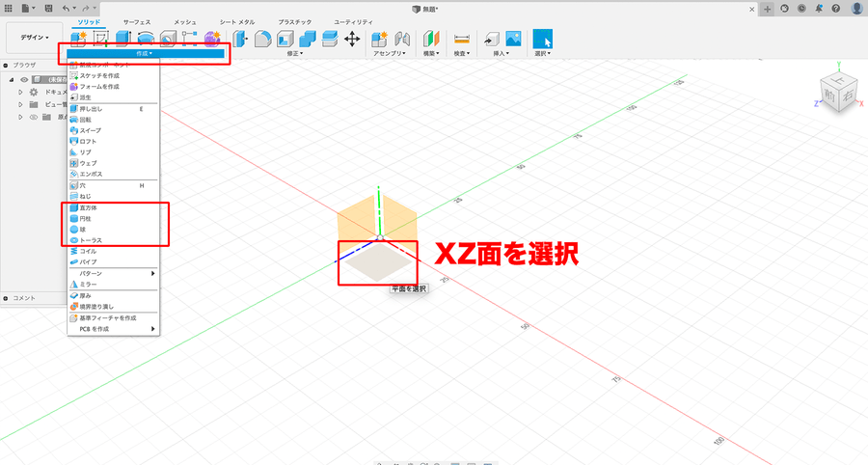Click the hole toolbar icon
The height and width of the screenshot is (465, 868).
tap(167, 39)
